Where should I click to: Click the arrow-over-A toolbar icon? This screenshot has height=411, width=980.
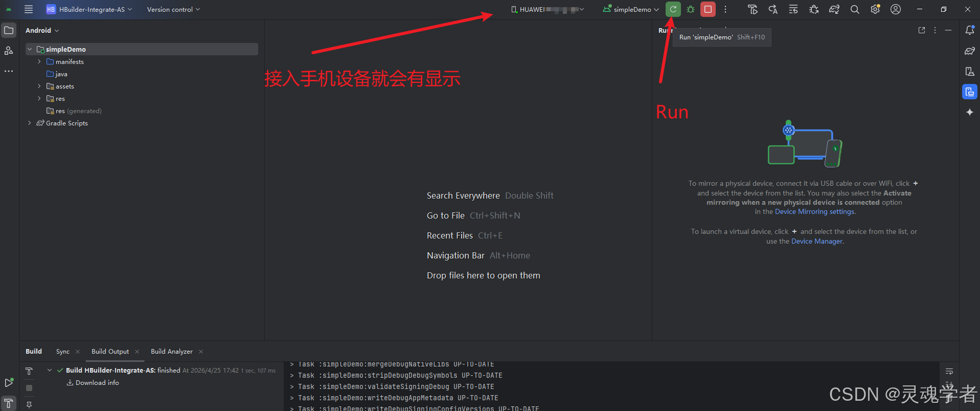[x=773, y=9]
